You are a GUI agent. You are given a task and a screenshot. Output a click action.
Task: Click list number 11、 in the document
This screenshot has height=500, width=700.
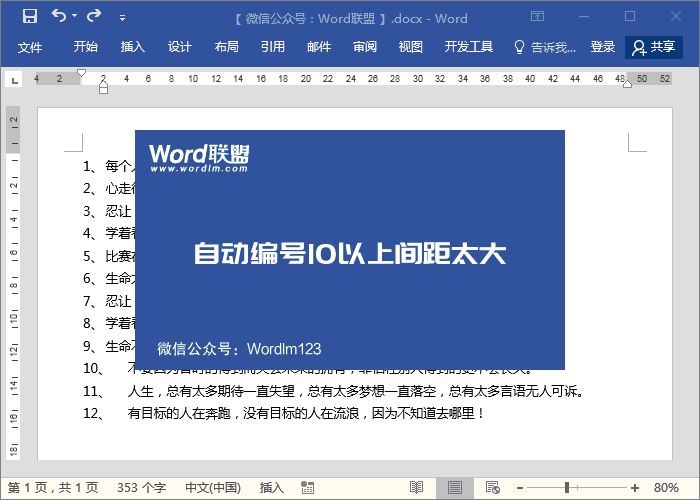pos(94,391)
